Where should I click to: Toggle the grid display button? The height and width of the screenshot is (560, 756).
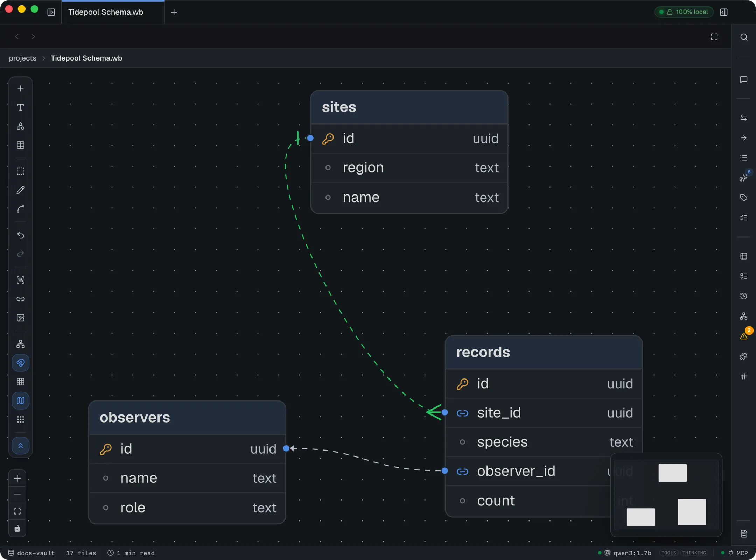[21, 382]
